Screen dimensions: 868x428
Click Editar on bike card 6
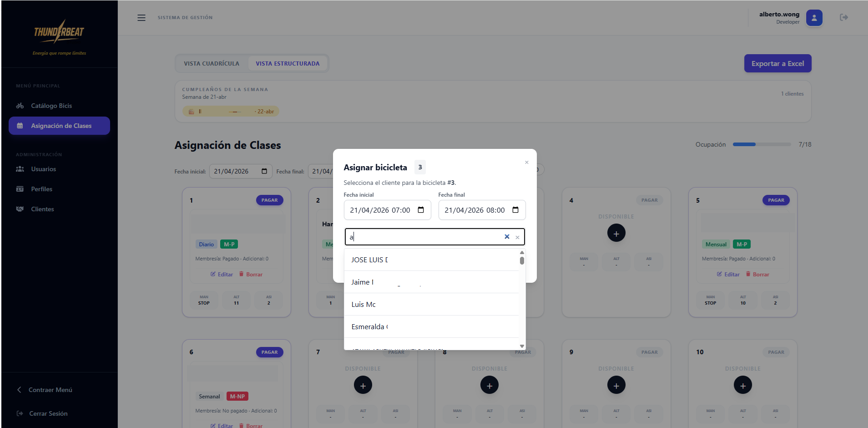222,426
